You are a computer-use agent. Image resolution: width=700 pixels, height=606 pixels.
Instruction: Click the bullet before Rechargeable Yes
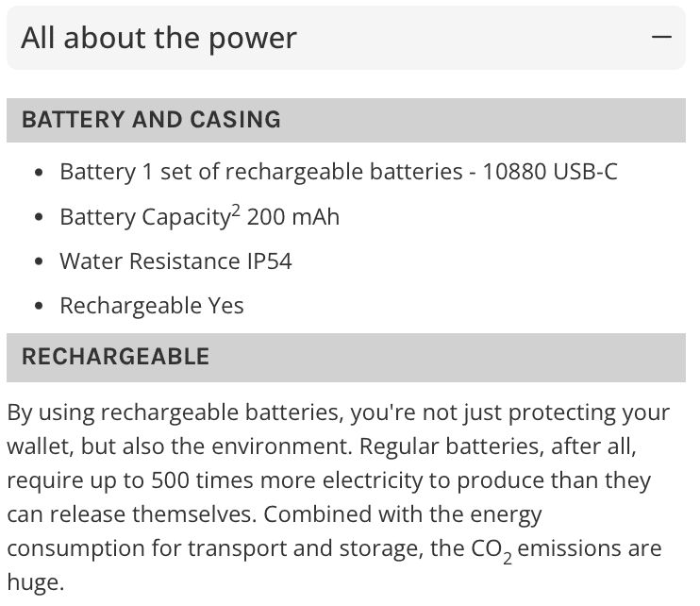(39, 307)
